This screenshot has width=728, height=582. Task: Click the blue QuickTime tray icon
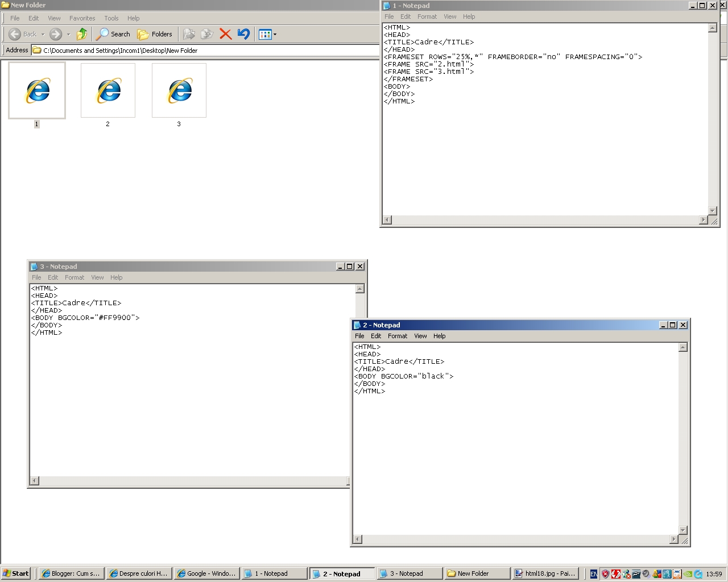pos(698,574)
